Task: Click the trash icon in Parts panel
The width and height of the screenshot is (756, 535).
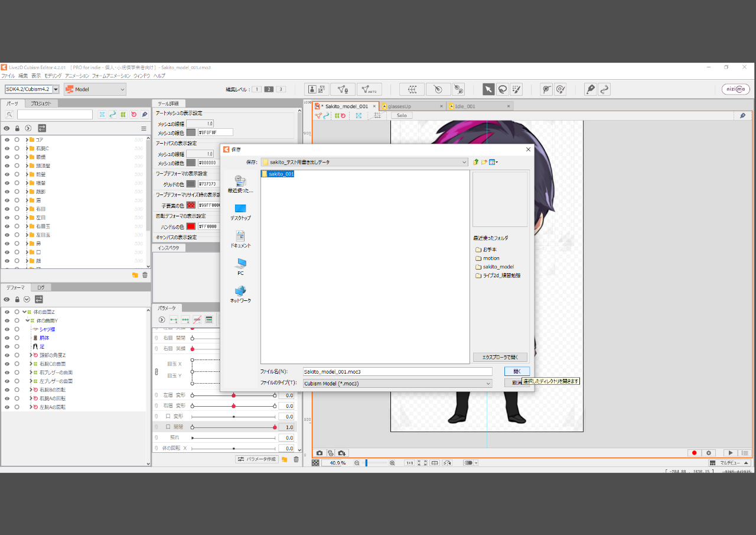Action: click(145, 275)
